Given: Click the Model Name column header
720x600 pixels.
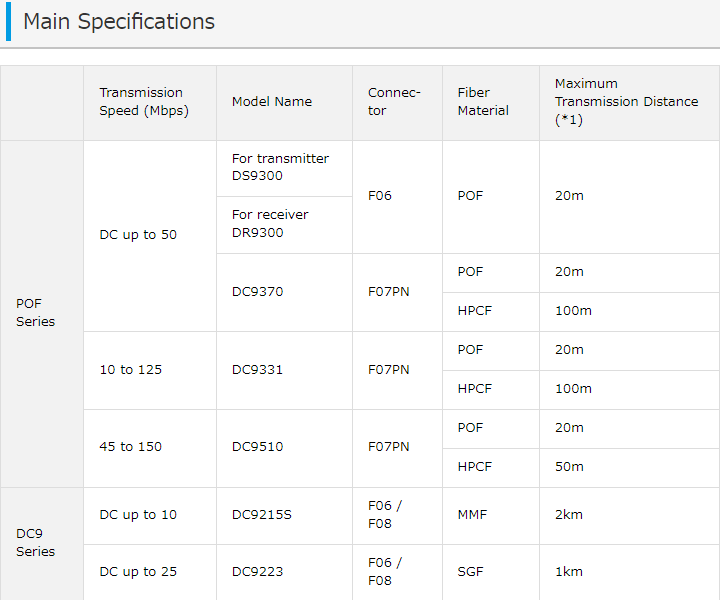Looking at the screenshot, I should tap(284, 103).
